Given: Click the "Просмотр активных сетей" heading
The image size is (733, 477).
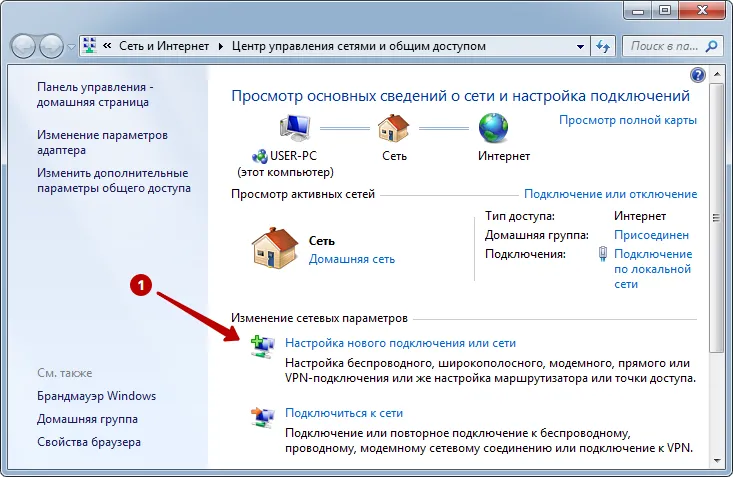Looking at the screenshot, I should pyautogui.click(x=303, y=194).
